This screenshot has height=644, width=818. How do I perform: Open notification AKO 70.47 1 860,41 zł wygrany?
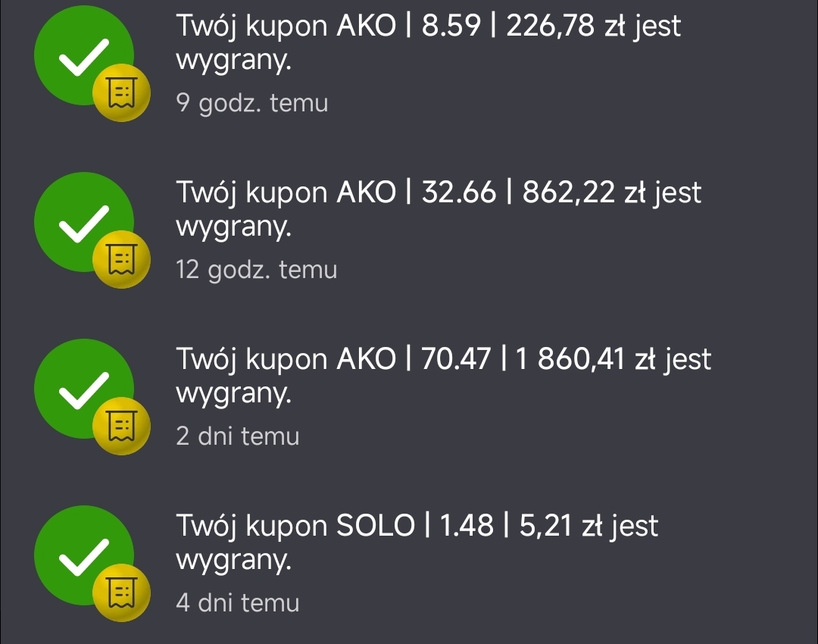[x=409, y=397]
